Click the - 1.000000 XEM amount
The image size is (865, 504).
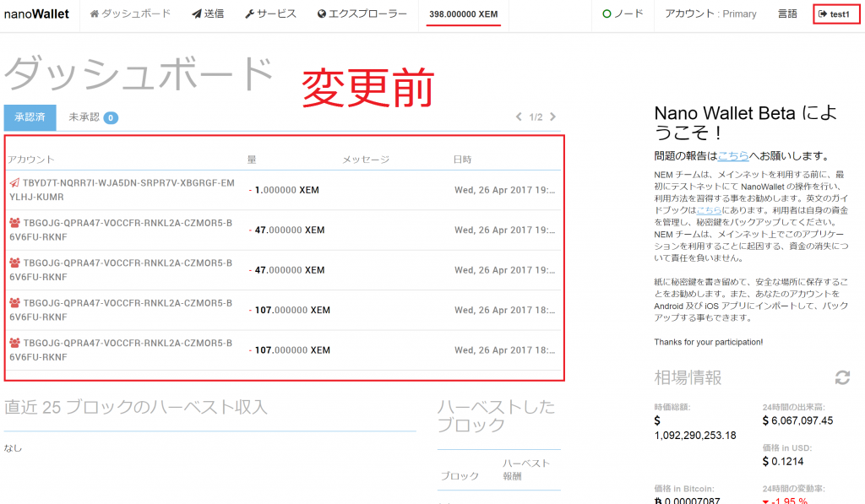pos(284,190)
